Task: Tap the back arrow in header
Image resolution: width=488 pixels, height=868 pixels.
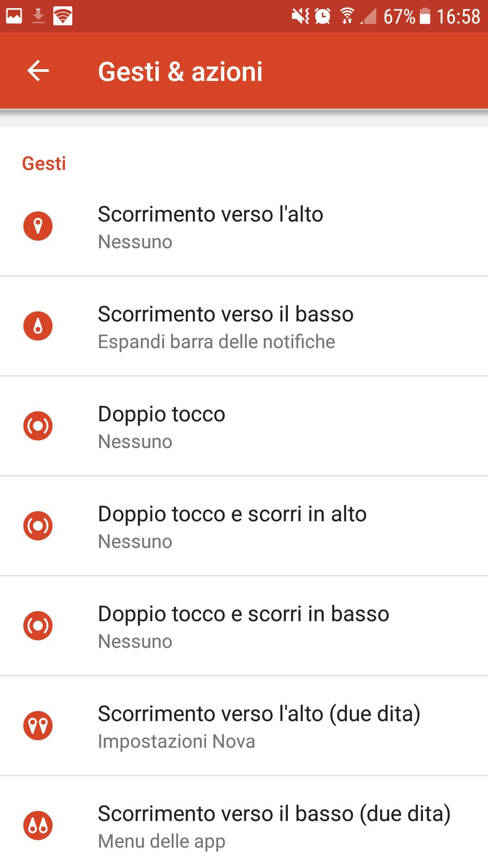Action: (x=38, y=71)
